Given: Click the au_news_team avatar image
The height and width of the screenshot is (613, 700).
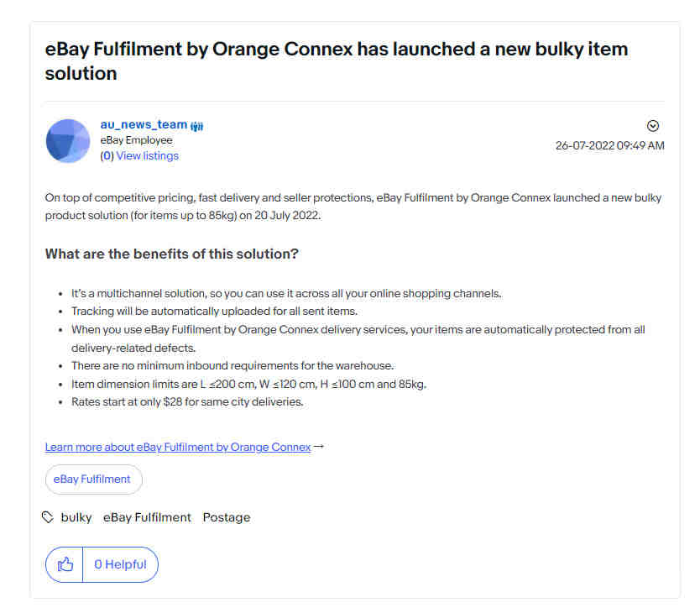Looking at the screenshot, I should tap(68, 141).
